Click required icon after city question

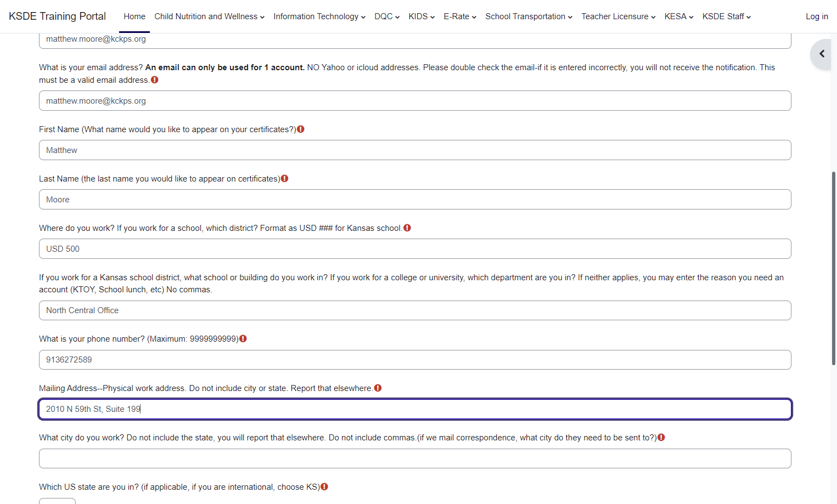661,438
